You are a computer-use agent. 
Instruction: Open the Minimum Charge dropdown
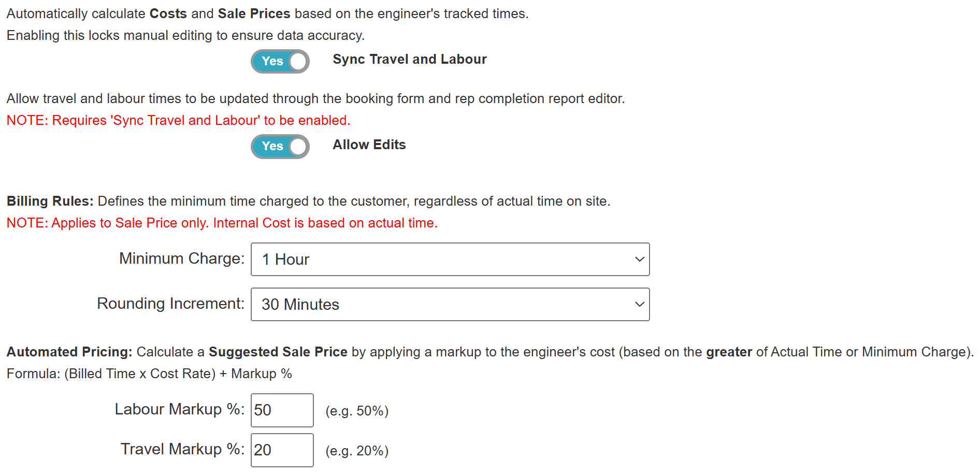point(450,259)
